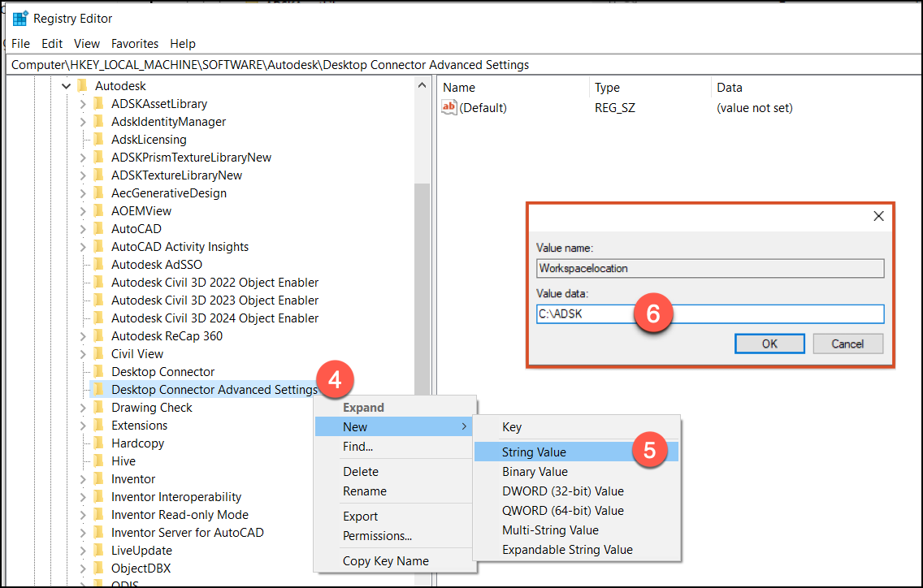
Task: Click the folder icon beside Civil View
Action: tap(99, 354)
